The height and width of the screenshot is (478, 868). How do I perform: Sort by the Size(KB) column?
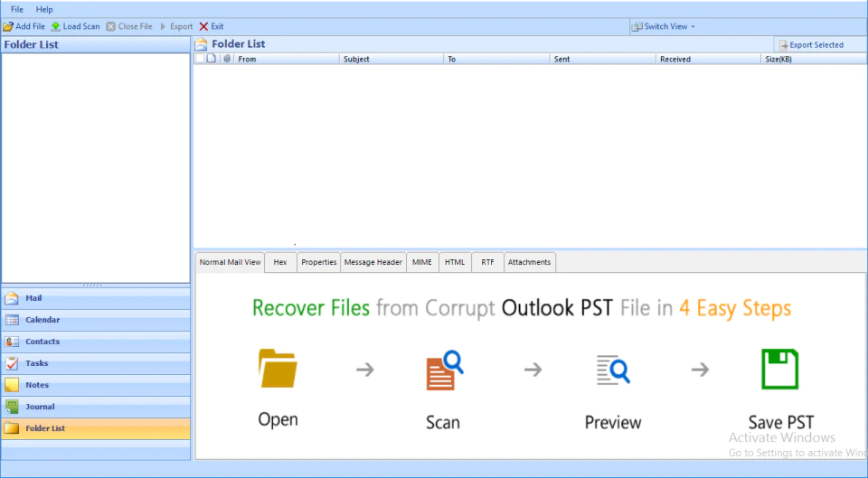tap(814, 60)
